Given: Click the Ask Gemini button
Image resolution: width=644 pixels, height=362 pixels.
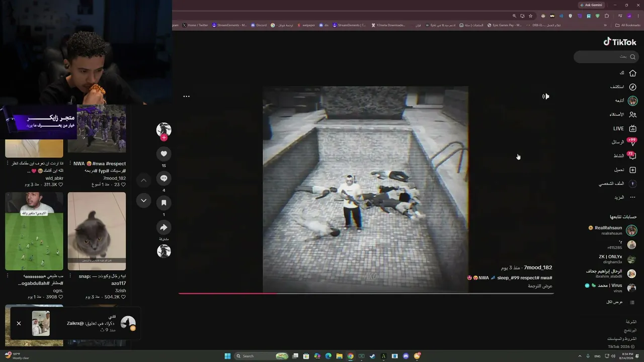Looking at the screenshot, I should 591,5.
